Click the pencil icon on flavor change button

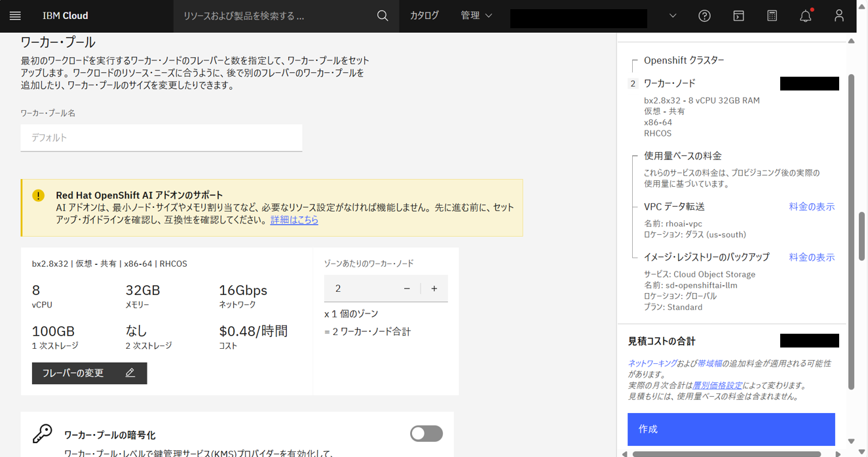coord(130,373)
